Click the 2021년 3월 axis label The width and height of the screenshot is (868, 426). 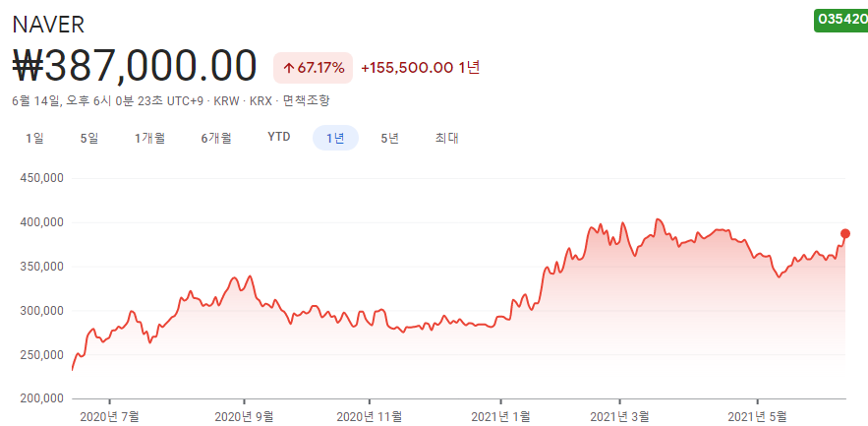[x=620, y=415]
